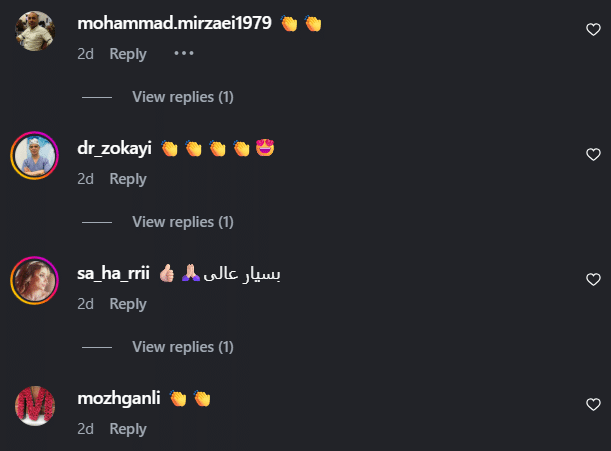Reply to dr_zokayi's comment
This screenshot has height=451, width=611.
coord(128,179)
